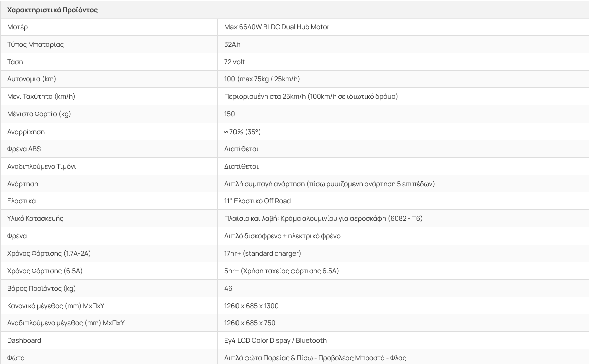
Task: Click Διατίθεται in the Αναδιπλούμενο Τιμόνι row
Action: (242, 166)
